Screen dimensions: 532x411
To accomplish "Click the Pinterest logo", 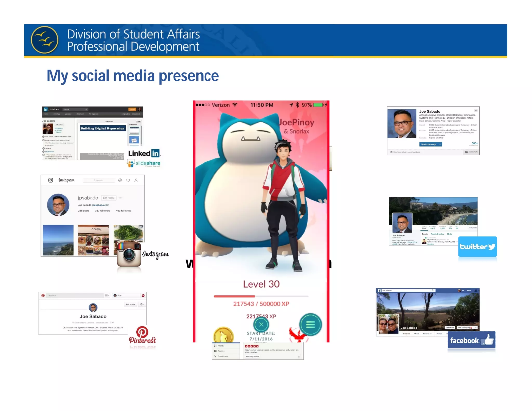I will tap(142, 335).
